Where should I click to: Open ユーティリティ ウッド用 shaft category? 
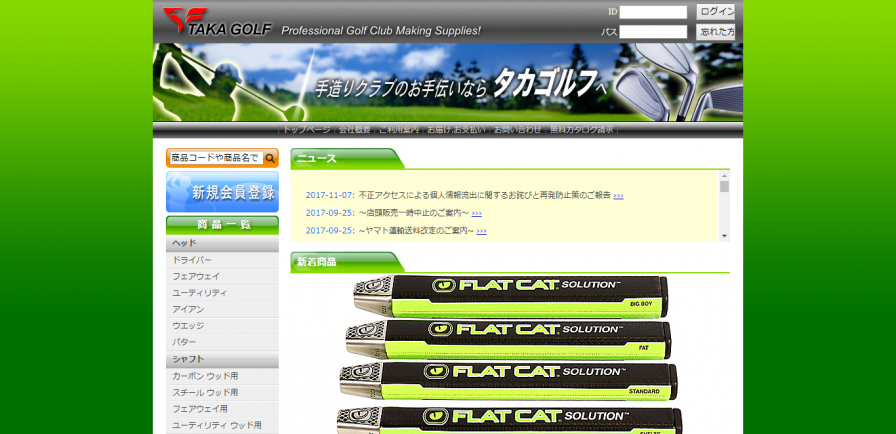click(222, 425)
